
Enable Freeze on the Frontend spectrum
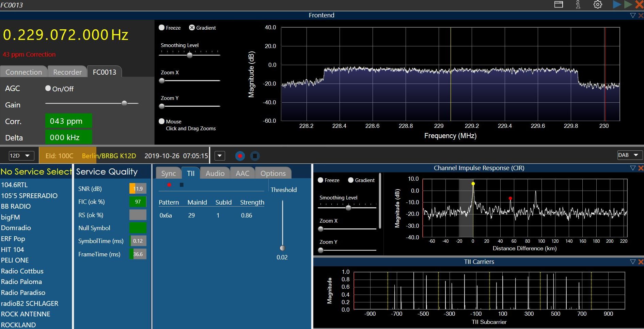pos(162,28)
